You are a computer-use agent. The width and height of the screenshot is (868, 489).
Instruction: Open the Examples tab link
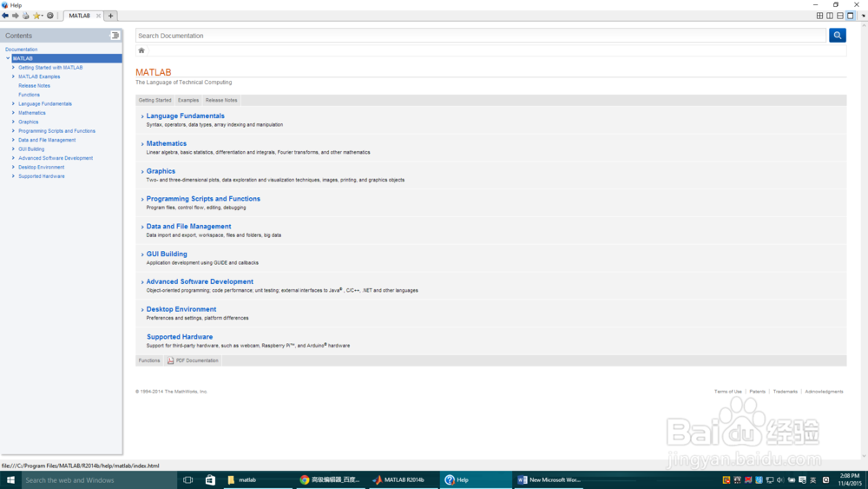coord(188,100)
